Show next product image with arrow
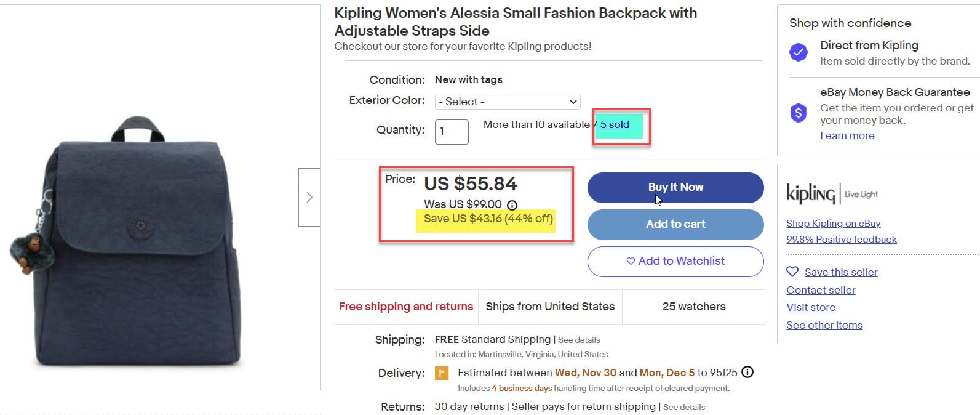The height and width of the screenshot is (415, 980). click(x=309, y=197)
